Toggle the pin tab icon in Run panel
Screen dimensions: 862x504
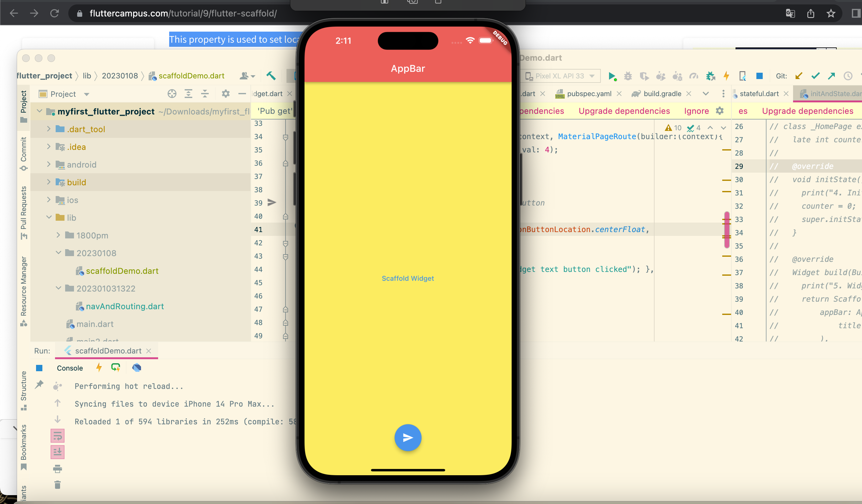(39, 384)
